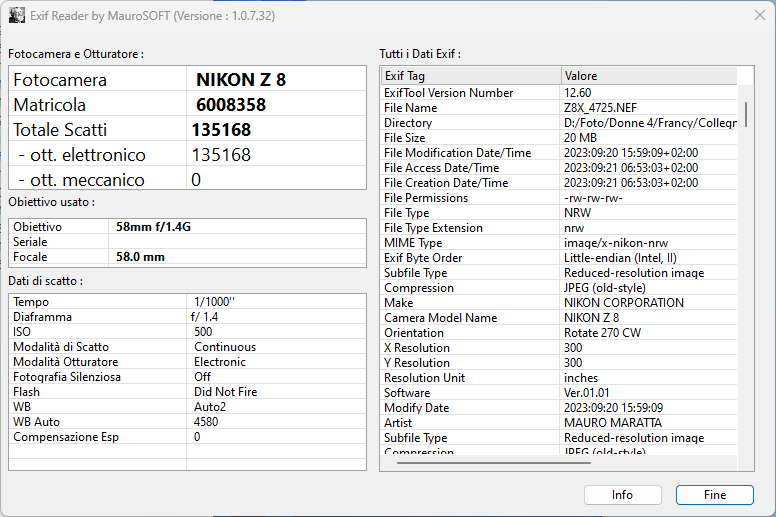Select the Directory path value
The width and height of the screenshot is (776, 517).
(650, 123)
